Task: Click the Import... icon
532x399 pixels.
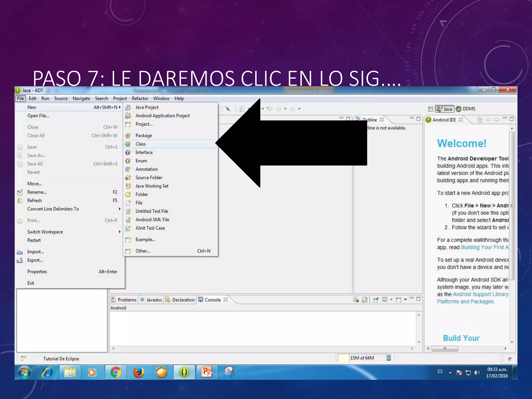Action: pos(20,252)
